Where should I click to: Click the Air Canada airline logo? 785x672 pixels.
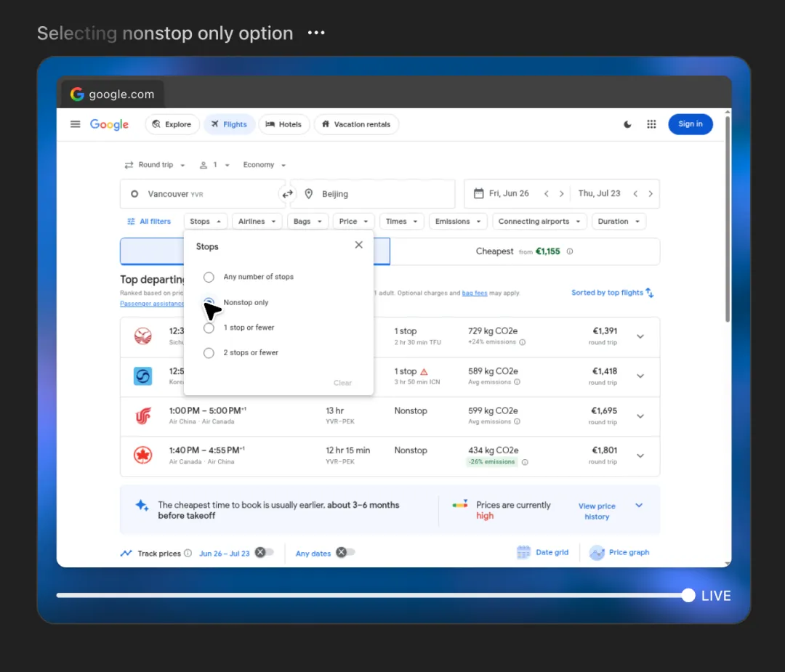point(142,456)
